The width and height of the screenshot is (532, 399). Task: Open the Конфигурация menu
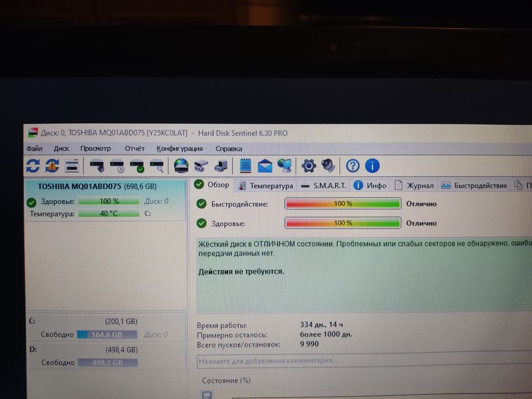point(180,148)
